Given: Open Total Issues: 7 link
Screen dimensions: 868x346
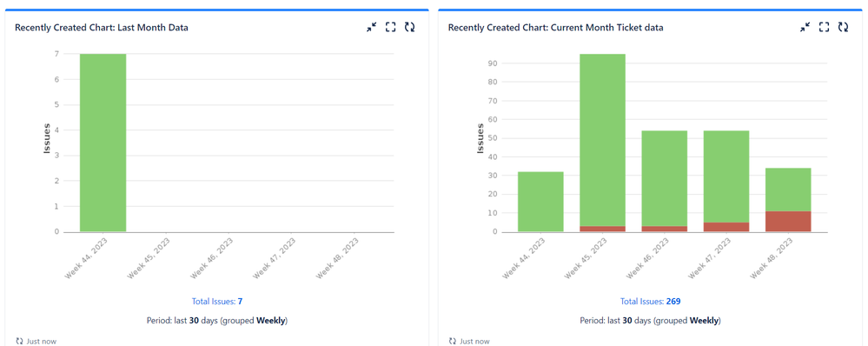Looking at the screenshot, I should coord(217,302).
